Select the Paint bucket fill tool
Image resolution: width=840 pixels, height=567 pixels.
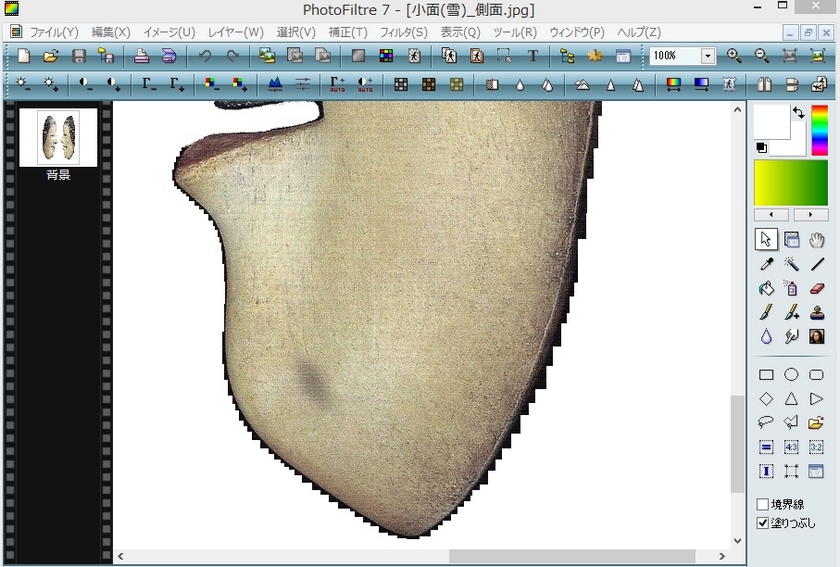[766, 288]
